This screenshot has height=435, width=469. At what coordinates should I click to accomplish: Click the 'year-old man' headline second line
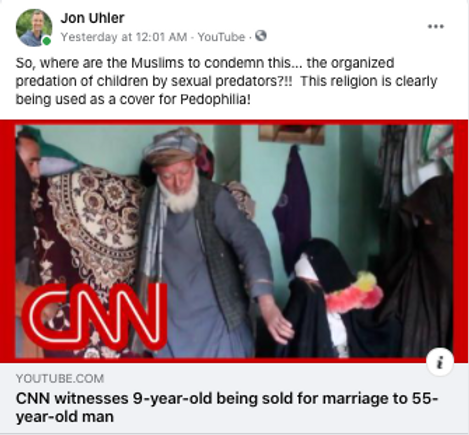coord(65,417)
